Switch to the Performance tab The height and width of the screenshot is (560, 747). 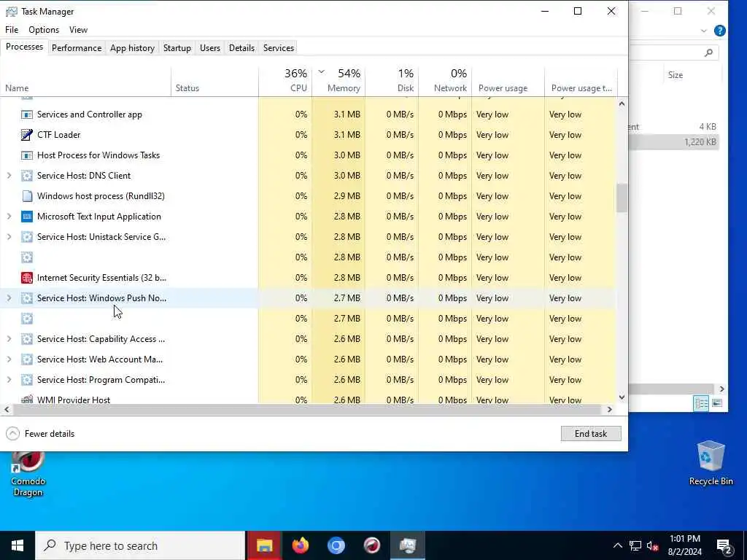77,48
